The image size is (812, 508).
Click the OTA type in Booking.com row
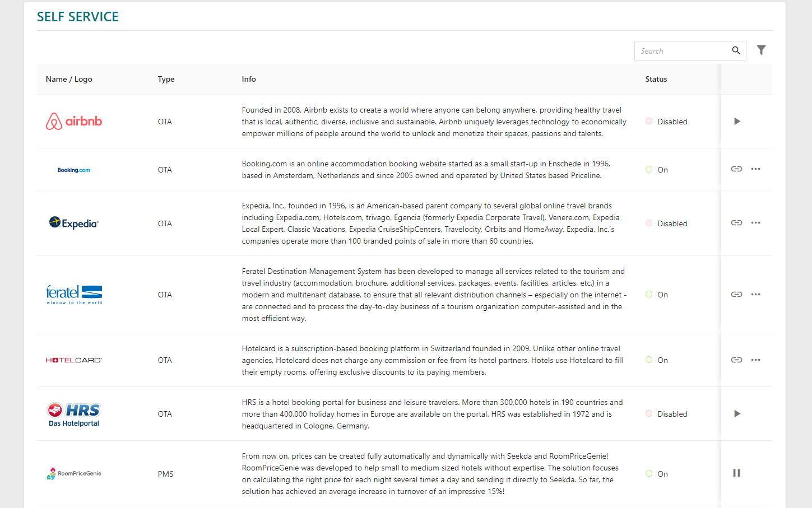tap(165, 170)
